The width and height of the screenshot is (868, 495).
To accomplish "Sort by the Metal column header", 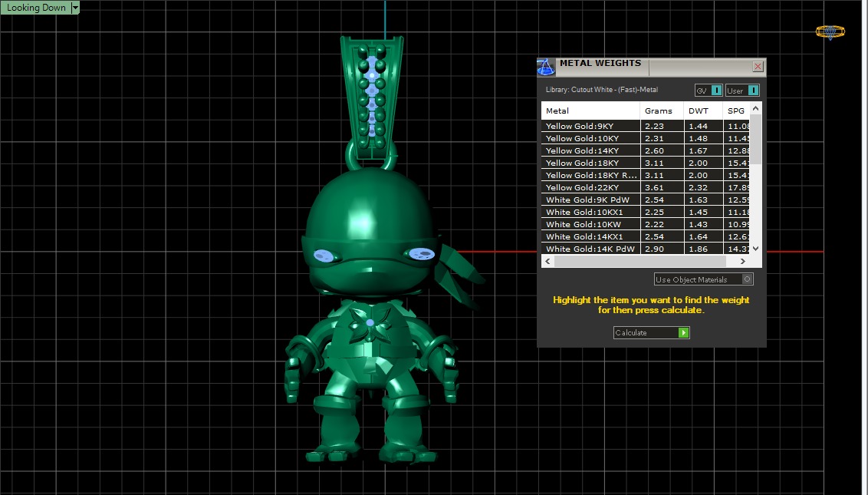I will (590, 111).
